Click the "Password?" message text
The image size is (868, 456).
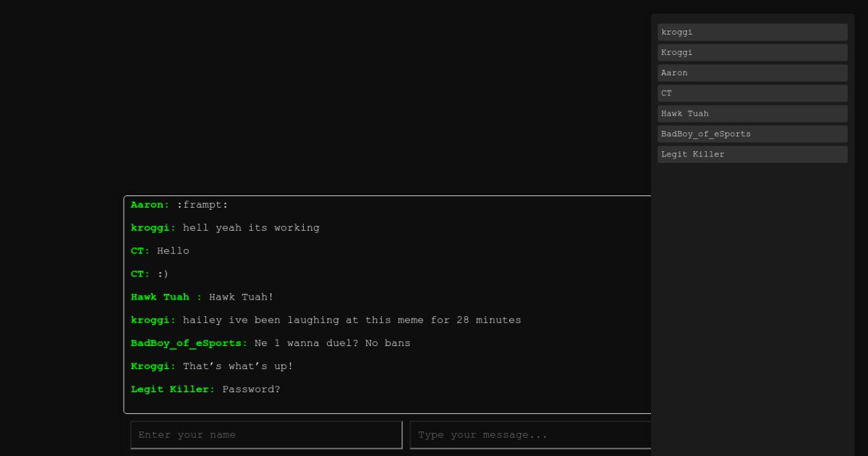(x=251, y=390)
